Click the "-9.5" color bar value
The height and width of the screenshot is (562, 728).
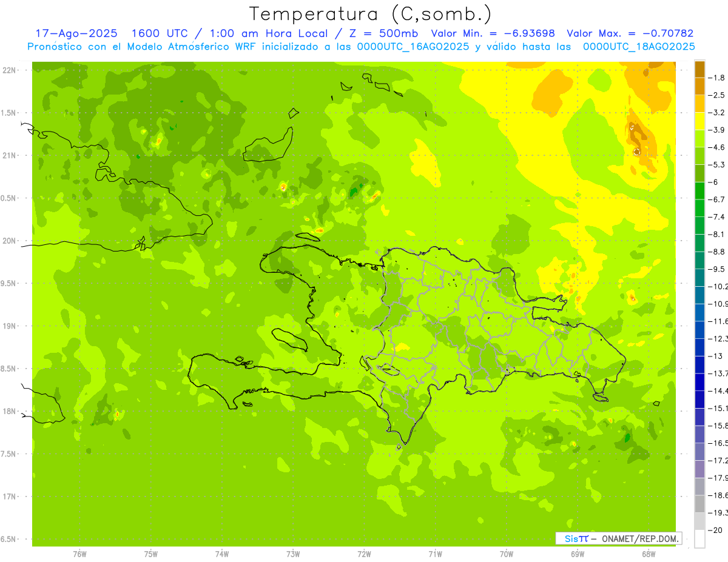pyautogui.click(x=717, y=269)
